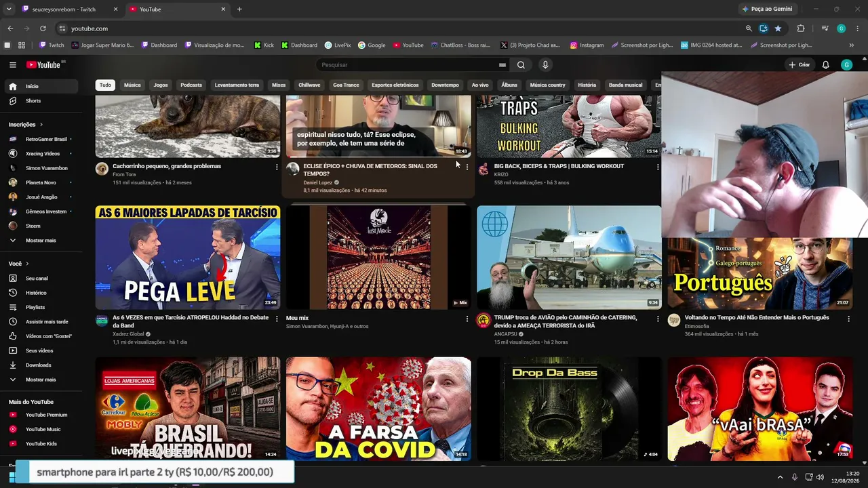Open options menu for BIG BACK, BICEPS video
This screenshot has height=488, width=868.
657,167
